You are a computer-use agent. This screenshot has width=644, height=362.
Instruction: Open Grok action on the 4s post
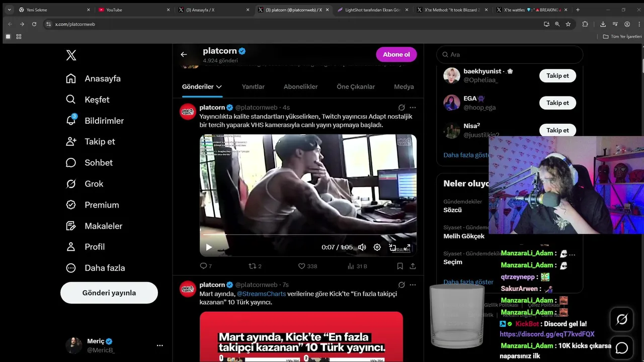401,108
